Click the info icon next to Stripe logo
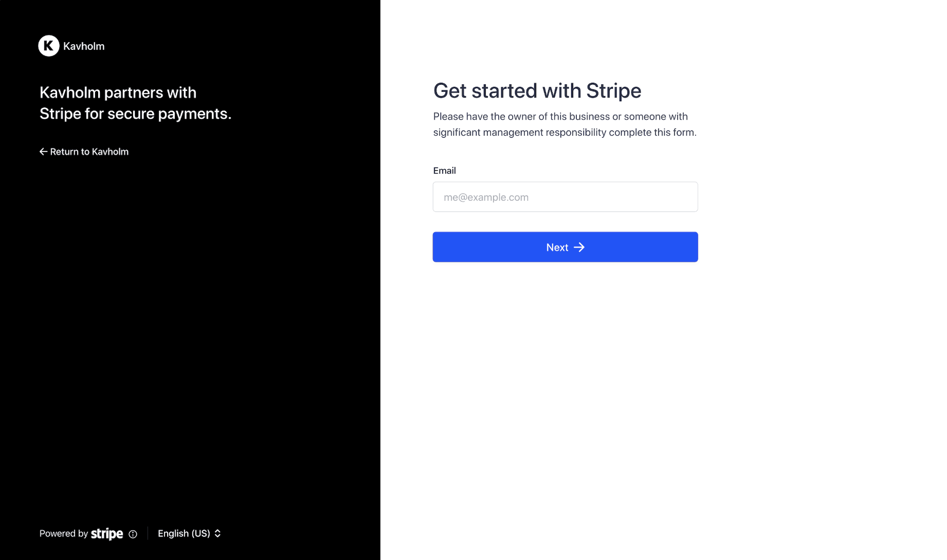The width and height of the screenshot is (947, 560). [x=133, y=534]
